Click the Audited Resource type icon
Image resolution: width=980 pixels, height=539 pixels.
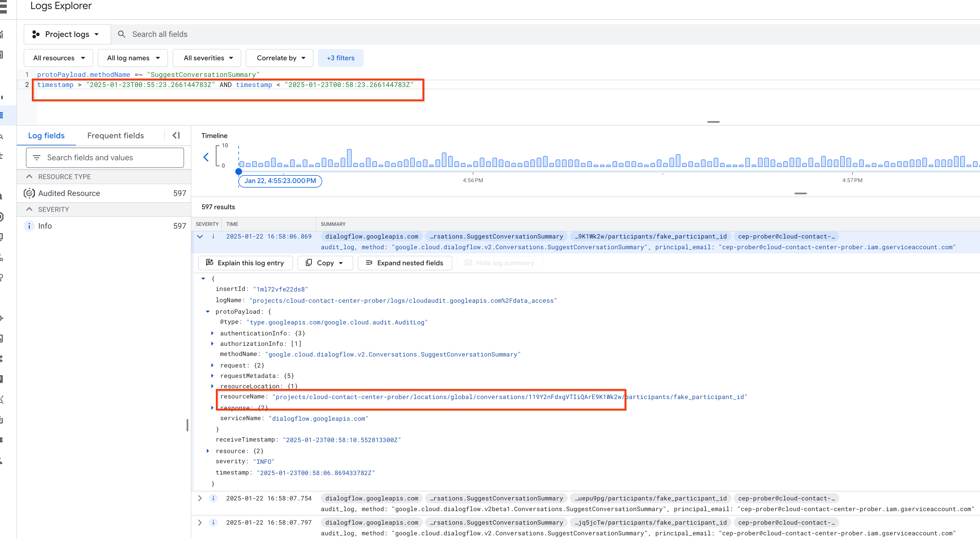pos(29,193)
